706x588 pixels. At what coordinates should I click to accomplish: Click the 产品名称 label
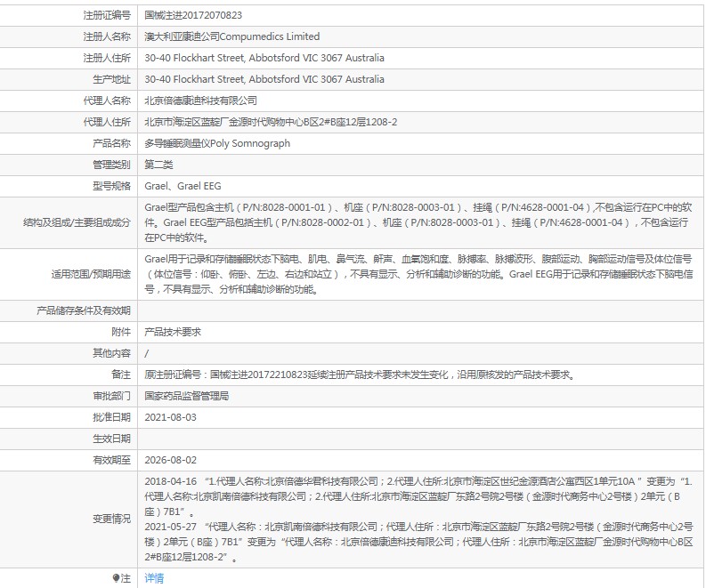tap(111, 143)
